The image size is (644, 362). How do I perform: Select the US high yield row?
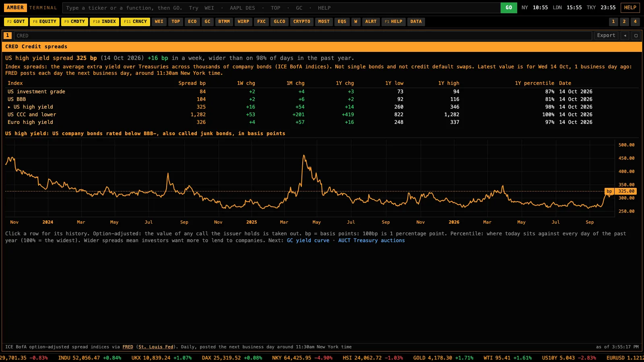pyautogui.click(x=322, y=107)
